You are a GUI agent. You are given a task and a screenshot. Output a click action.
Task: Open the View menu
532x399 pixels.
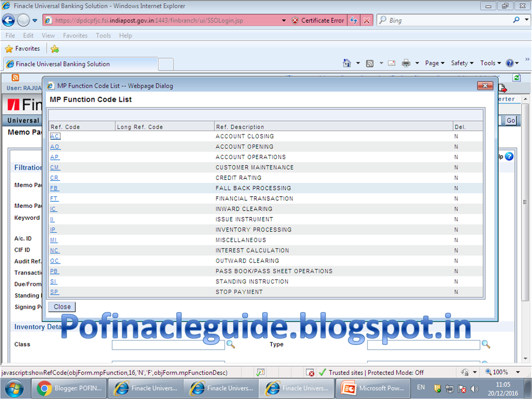[48, 36]
